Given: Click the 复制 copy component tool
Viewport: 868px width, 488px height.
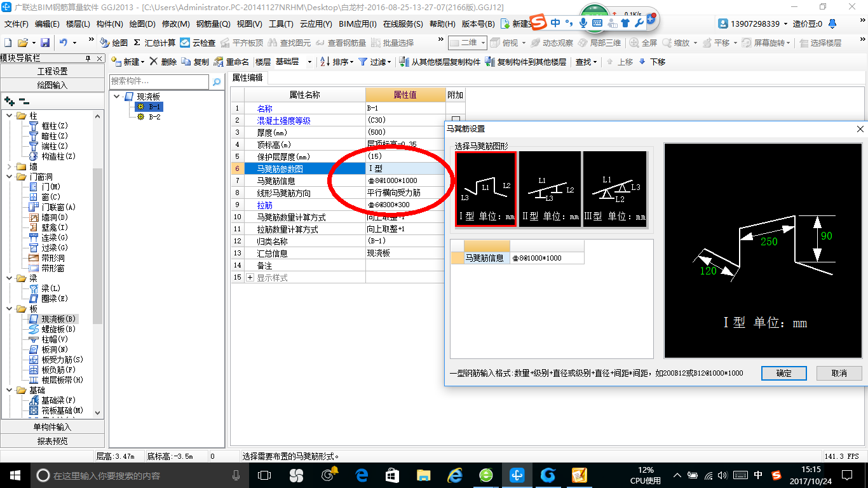Looking at the screenshot, I should tap(195, 62).
